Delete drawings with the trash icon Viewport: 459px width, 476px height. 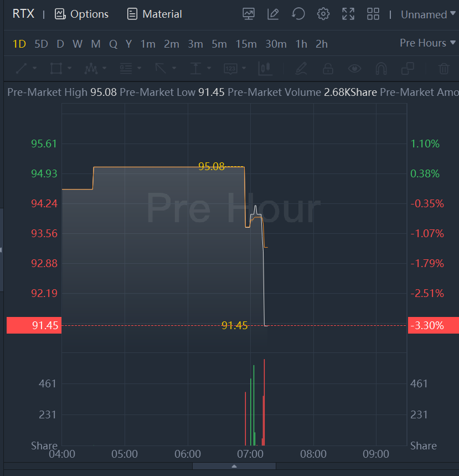coord(443,69)
